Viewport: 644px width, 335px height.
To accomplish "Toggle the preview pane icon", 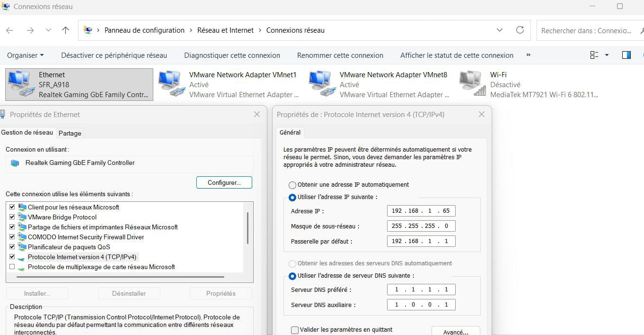I will (626, 55).
